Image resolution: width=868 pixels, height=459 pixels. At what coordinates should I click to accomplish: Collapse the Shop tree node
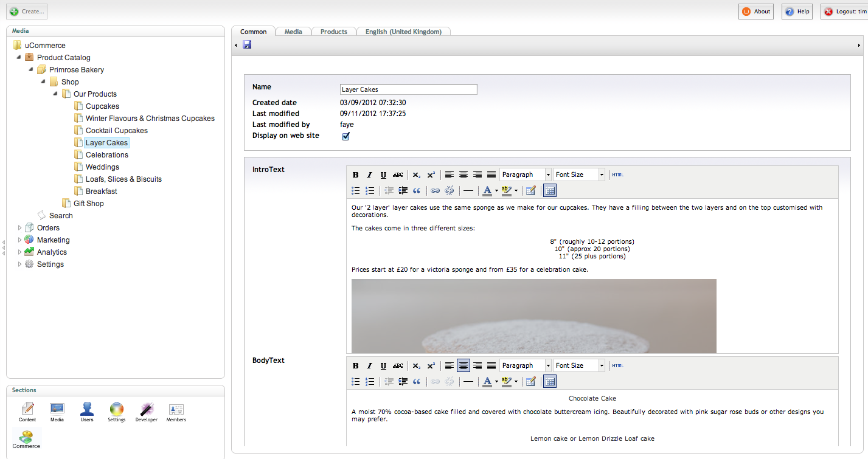43,82
